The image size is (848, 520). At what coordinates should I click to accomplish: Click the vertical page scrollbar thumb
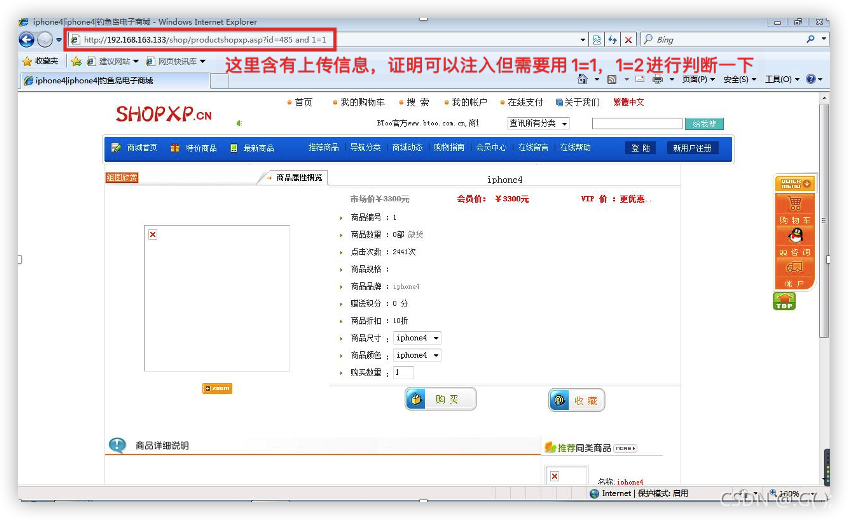tap(823, 221)
